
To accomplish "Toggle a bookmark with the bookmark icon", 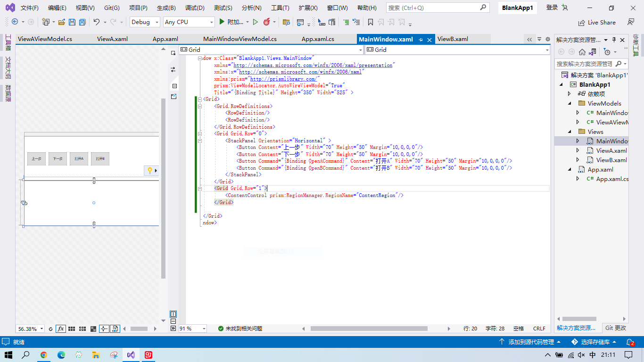I will tap(371, 22).
